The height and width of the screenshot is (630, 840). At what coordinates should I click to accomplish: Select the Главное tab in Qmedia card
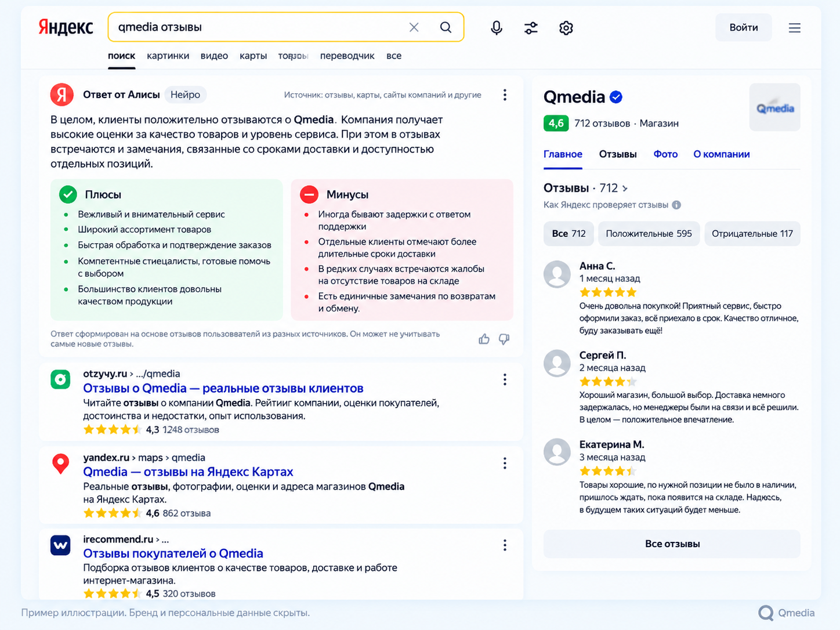click(563, 154)
